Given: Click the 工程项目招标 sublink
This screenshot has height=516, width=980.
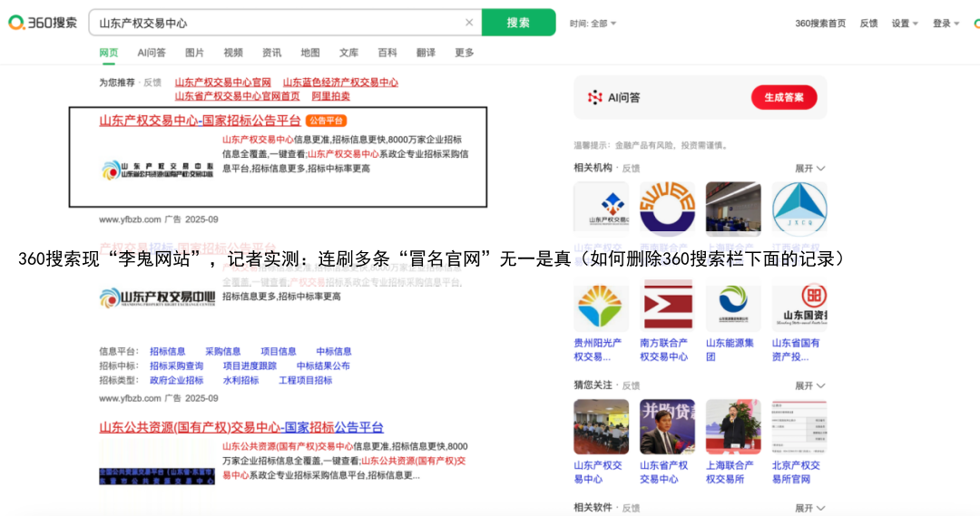Looking at the screenshot, I should point(305,381).
